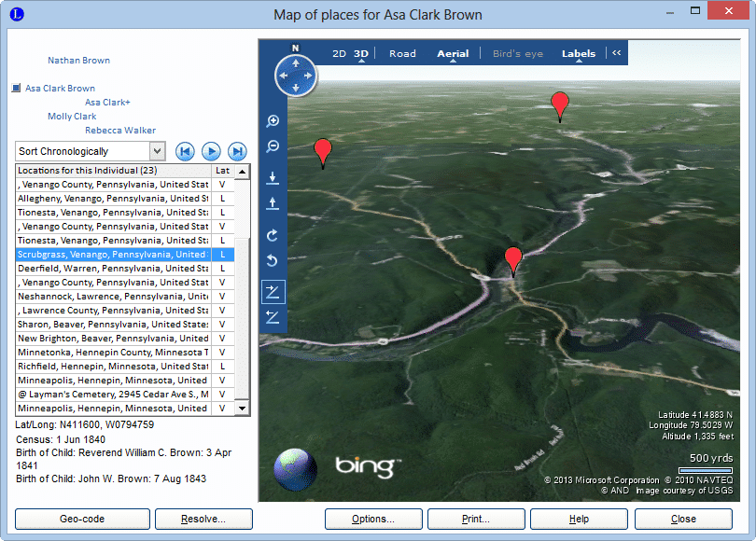Click the map zoom in magnifier icon
Image resolution: width=756 pixels, height=541 pixels.
pyautogui.click(x=273, y=121)
